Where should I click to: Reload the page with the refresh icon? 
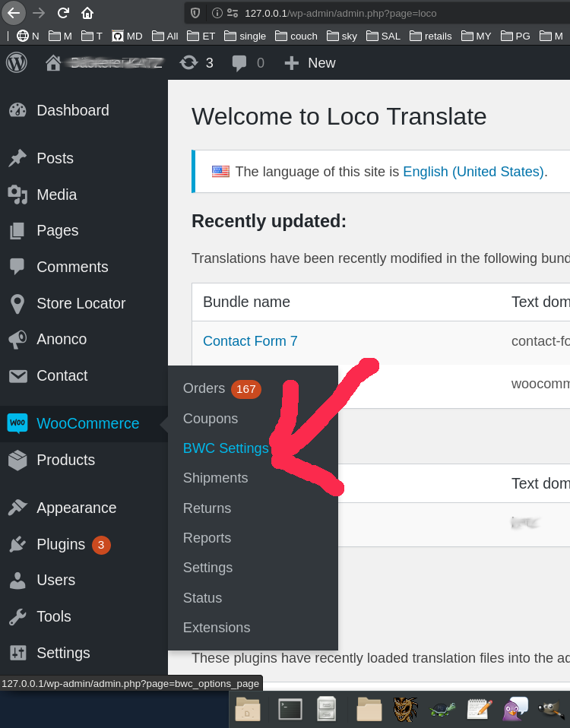point(63,13)
